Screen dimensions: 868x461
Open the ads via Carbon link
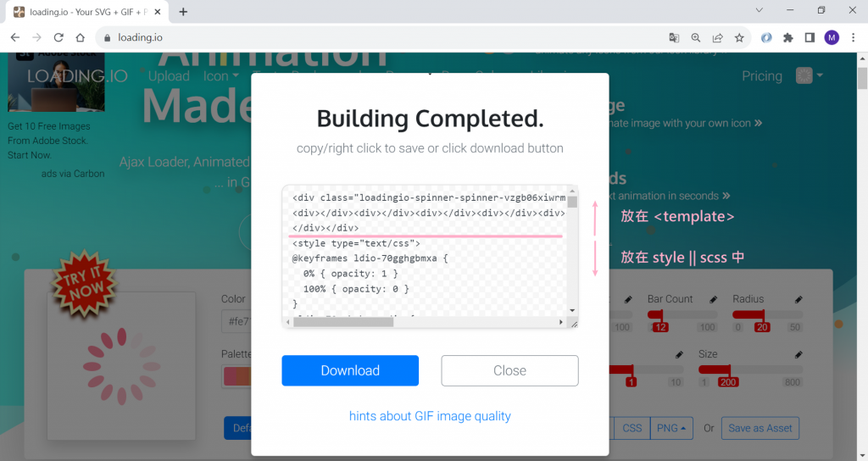pos(73,173)
